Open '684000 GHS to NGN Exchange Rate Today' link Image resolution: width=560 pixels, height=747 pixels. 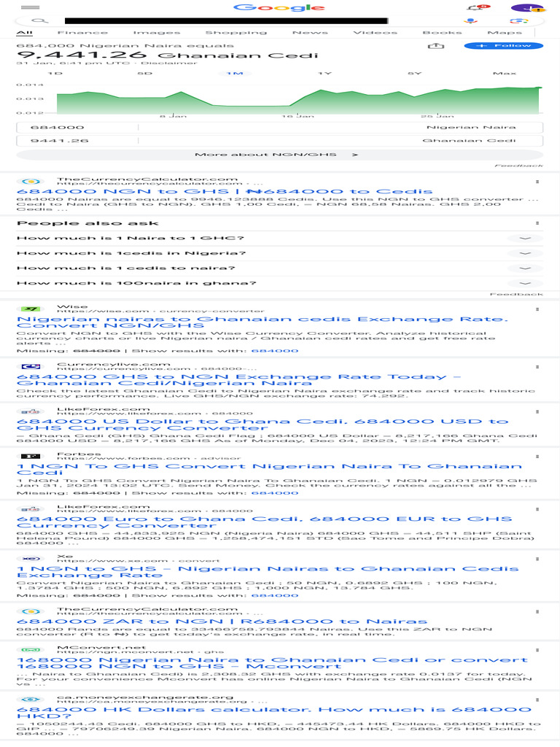pos(239,380)
